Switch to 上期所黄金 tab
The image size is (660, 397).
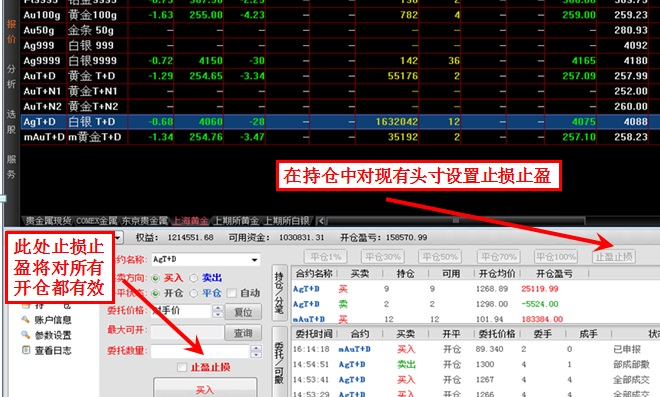236,221
